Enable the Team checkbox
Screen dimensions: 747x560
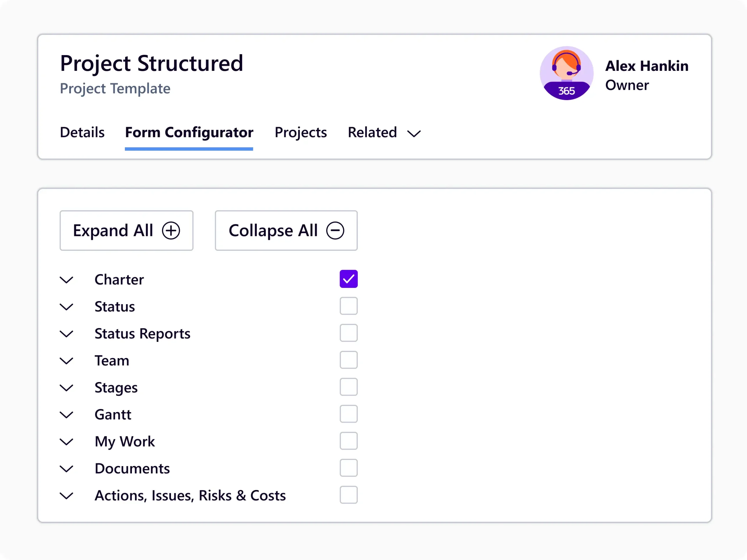click(348, 360)
